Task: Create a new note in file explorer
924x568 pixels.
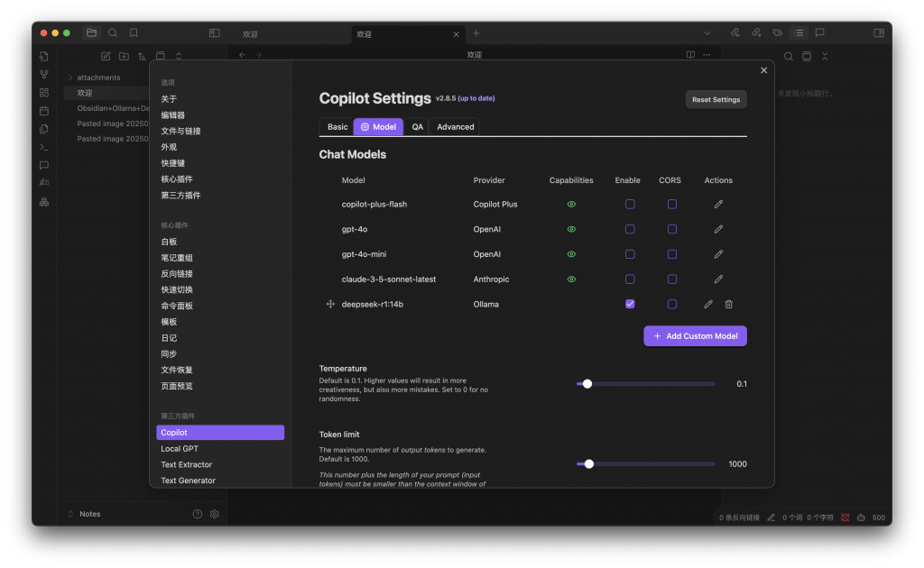Action: [106, 56]
